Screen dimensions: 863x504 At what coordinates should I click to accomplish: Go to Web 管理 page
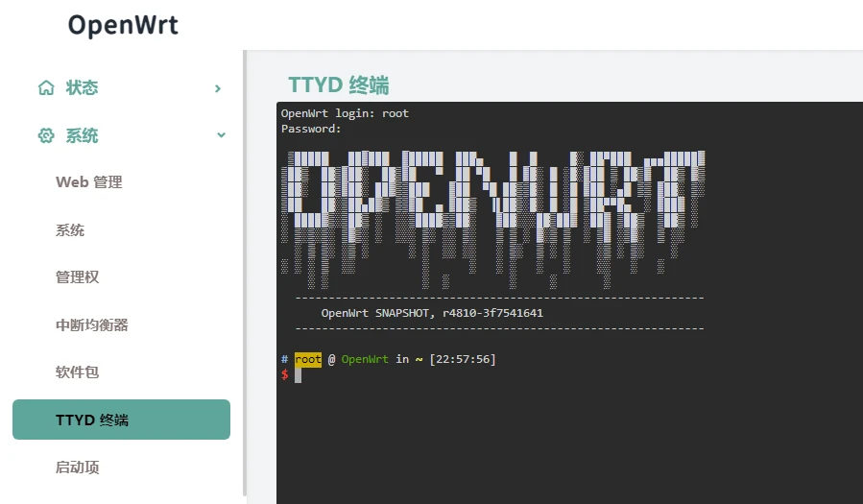pyautogui.click(x=89, y=182)
